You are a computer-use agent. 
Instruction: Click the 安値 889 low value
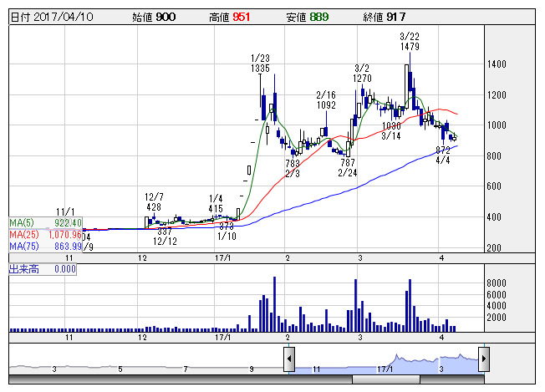(x=308, y=17)
